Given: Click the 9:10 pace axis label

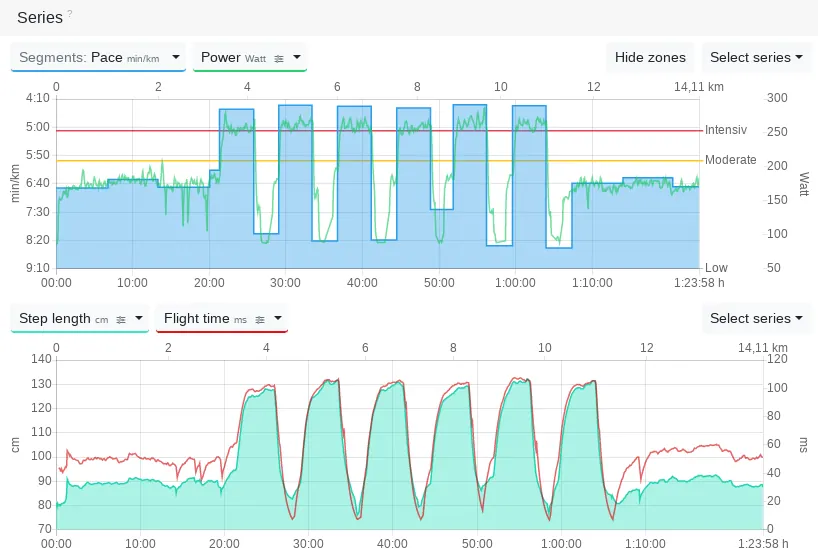Looking at the screenshot, I should [38, 268].
